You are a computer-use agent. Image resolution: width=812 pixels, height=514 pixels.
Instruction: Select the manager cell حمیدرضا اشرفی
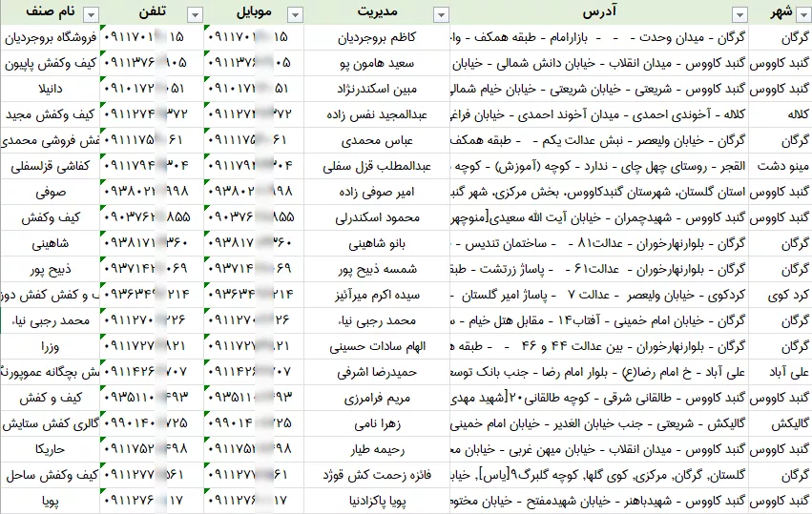coord(377,372)
